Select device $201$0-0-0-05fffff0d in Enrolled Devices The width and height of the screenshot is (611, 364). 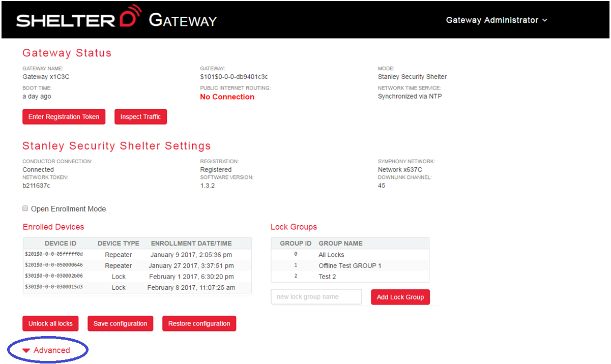point(137,255)
